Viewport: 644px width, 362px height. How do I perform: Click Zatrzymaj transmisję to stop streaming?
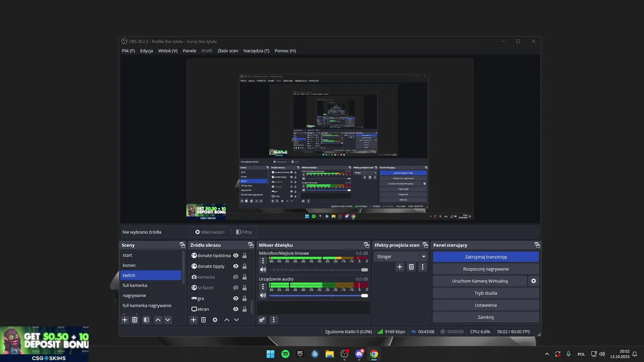point(486,257)
